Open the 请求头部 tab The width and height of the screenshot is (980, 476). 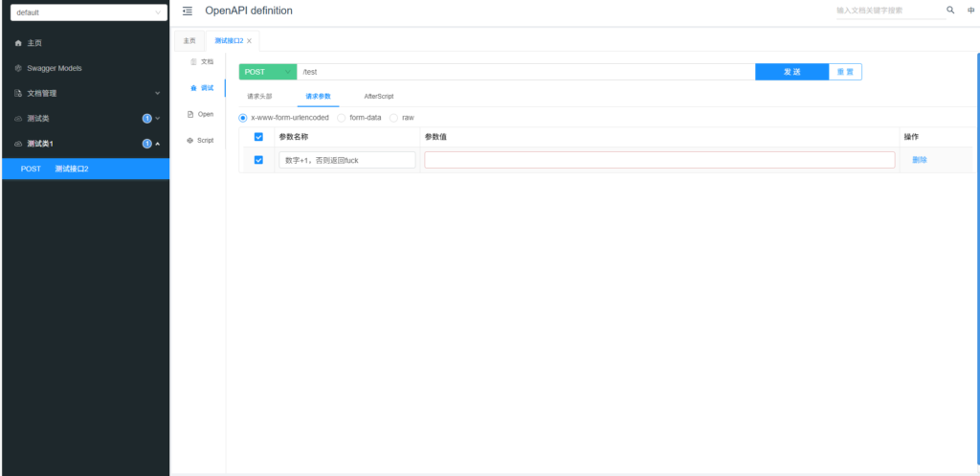click(x=259, y=97)
